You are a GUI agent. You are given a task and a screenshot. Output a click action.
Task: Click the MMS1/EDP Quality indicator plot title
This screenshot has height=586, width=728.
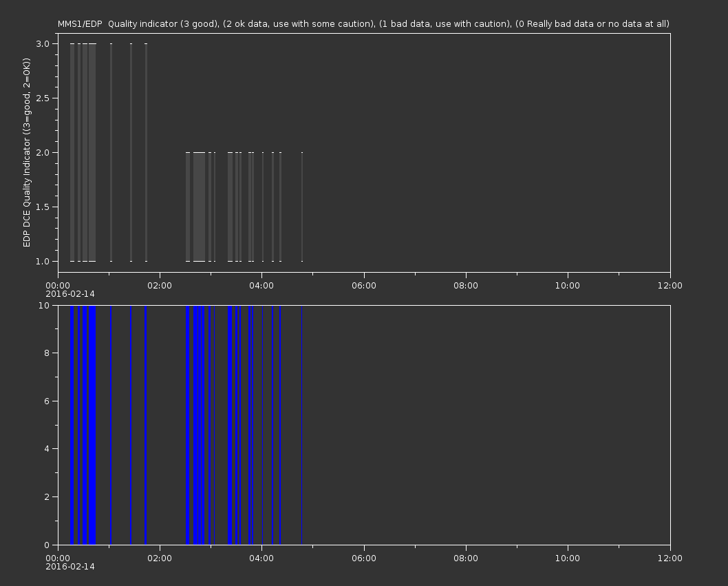click(x=363, y=23)
